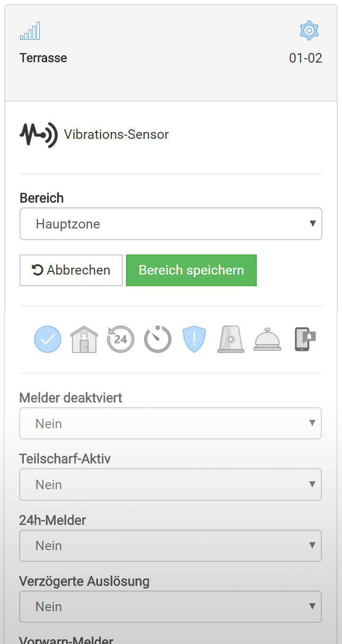This screenshot has height=644, width=342.
Task: Open the Verzögerte Auslösung dropdown
Action: point(170,606)
